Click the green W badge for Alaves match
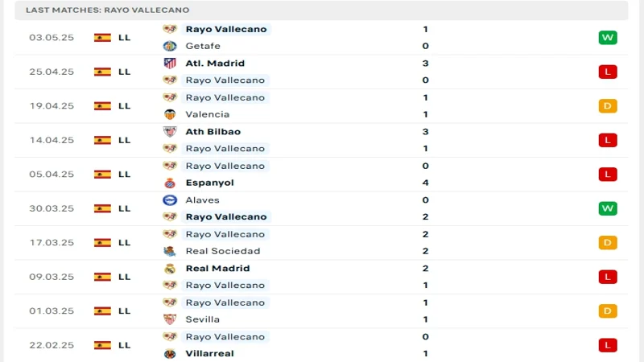This screenshot has width=644, height=362. click(608, 208)
